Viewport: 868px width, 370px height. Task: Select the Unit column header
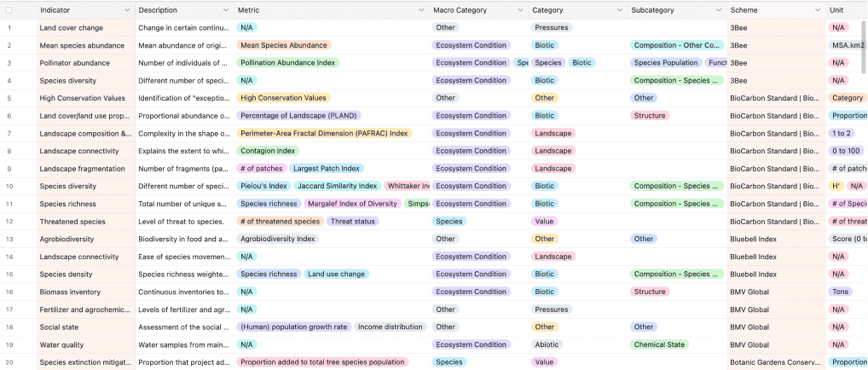point(847,10)
